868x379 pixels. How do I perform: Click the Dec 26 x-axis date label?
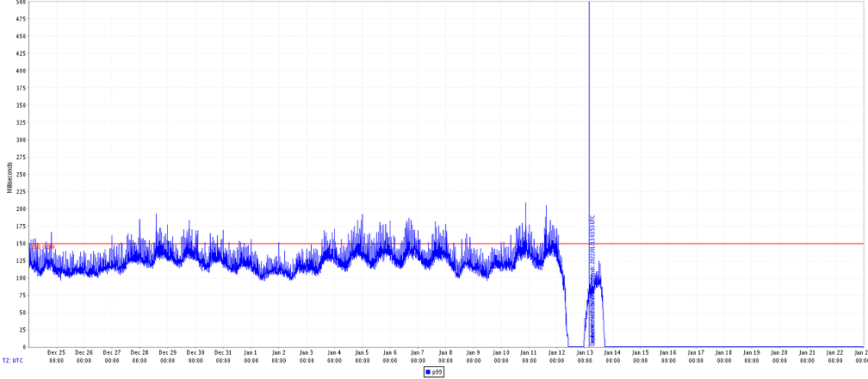84,352
